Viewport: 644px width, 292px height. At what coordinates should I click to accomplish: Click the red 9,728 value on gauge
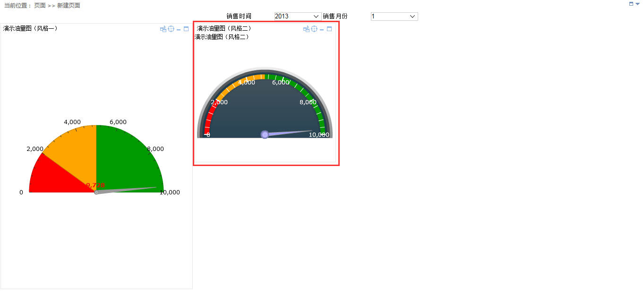pyautogui.click(x=95, y=185)
